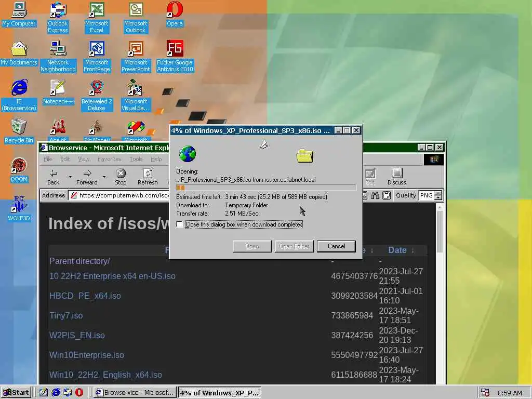Click Show Desktop icon in Quick Launch
532x399 pixels.
click(x=44, y=393)
